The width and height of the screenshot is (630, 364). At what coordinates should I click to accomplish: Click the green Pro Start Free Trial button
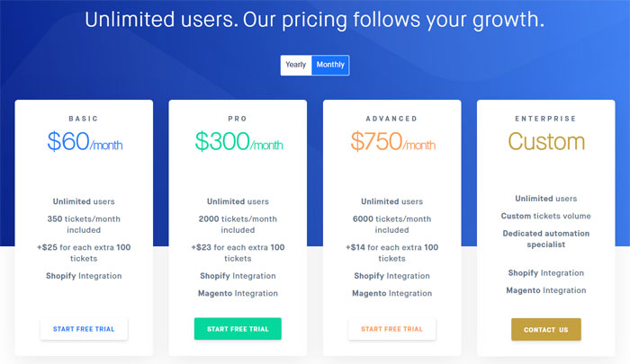click(238, 329)
